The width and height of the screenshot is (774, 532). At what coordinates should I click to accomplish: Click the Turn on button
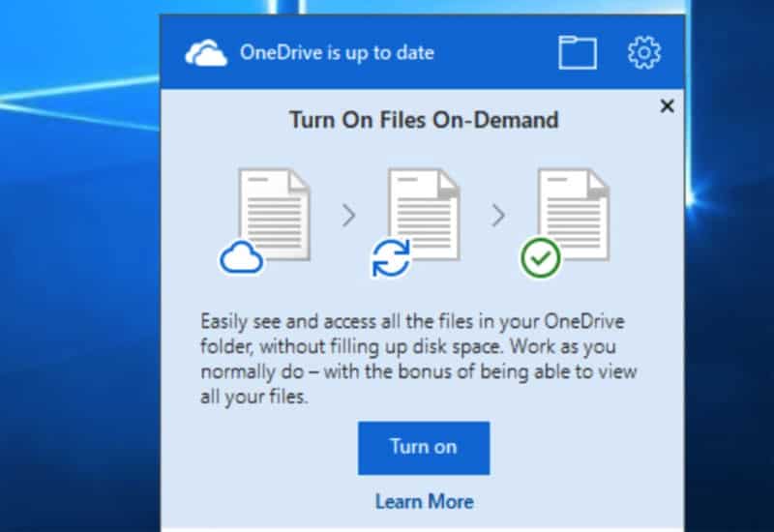424,448
